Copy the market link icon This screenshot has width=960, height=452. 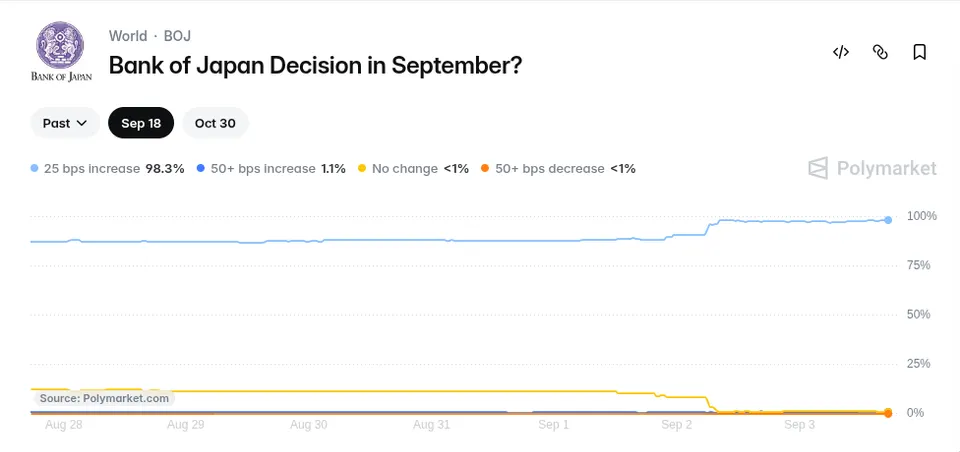click(880, 52)
